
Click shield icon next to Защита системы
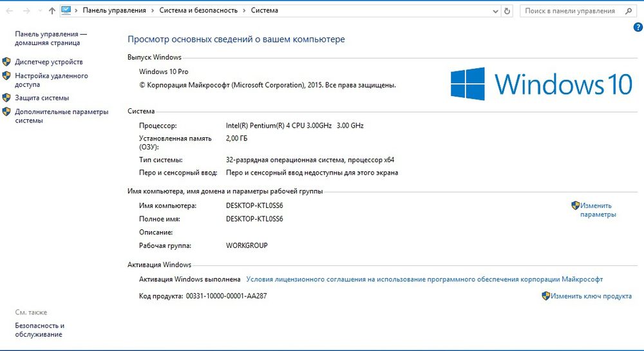click(x=6, y=98)
